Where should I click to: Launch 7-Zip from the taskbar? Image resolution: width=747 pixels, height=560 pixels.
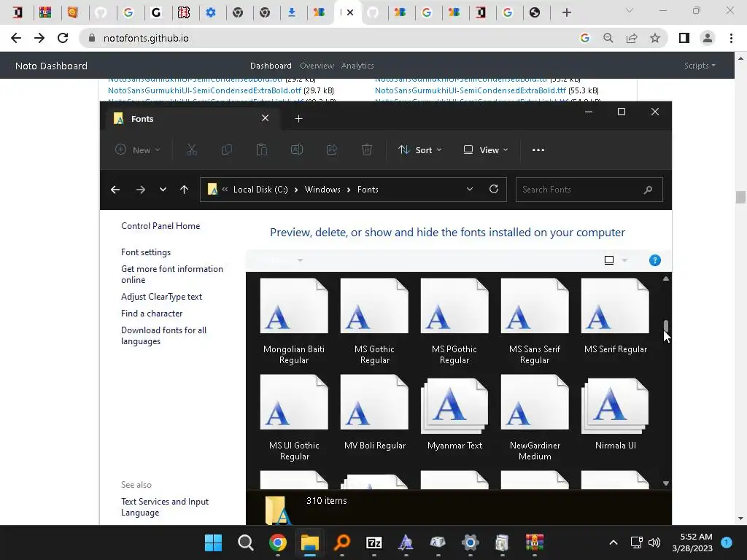pos(374,542)
